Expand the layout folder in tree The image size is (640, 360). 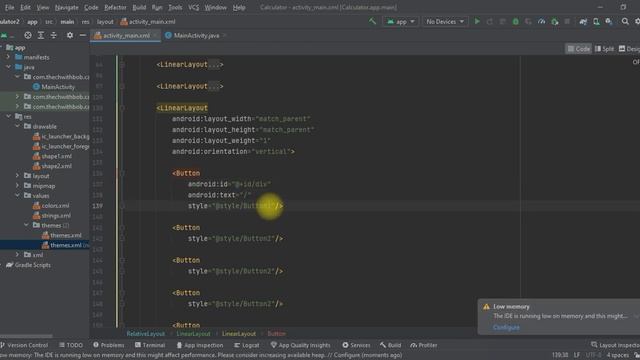point(18,176)
